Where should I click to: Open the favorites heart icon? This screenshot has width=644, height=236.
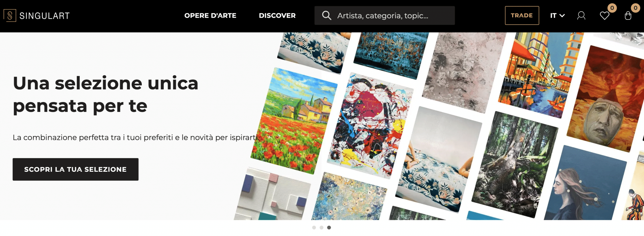tap(604, 15)
